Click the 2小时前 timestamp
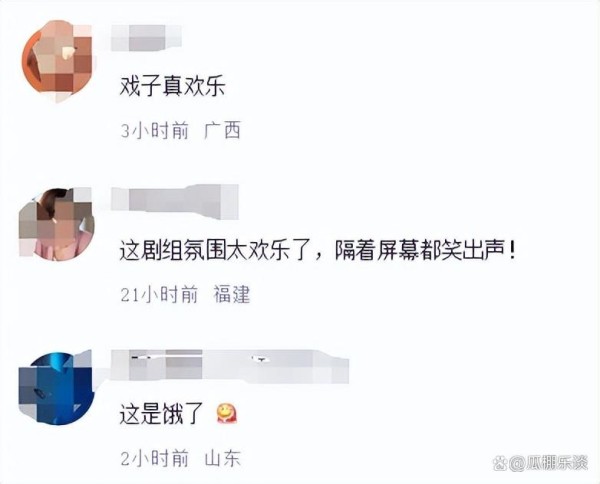Image resolution: width=600 pixels, height=484 pixels. click(155, 458)
